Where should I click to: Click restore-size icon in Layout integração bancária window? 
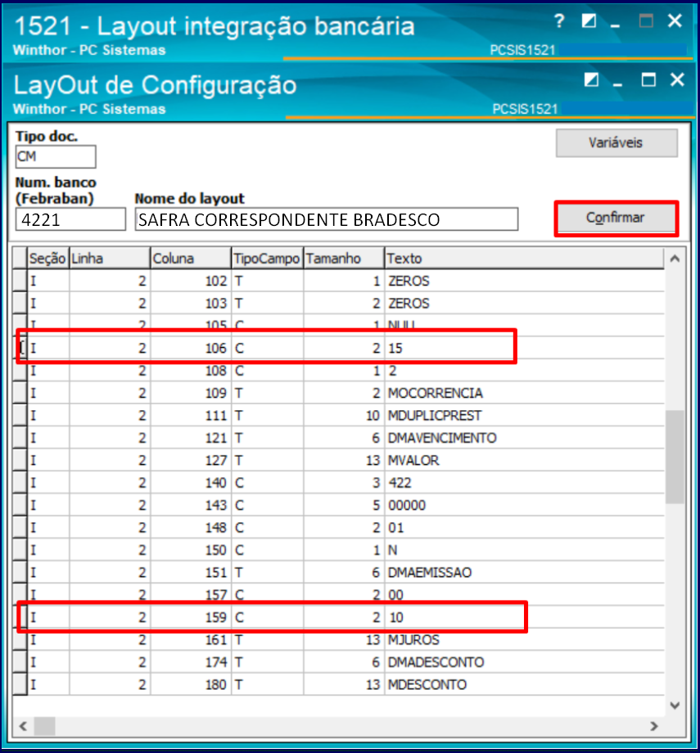589,21
